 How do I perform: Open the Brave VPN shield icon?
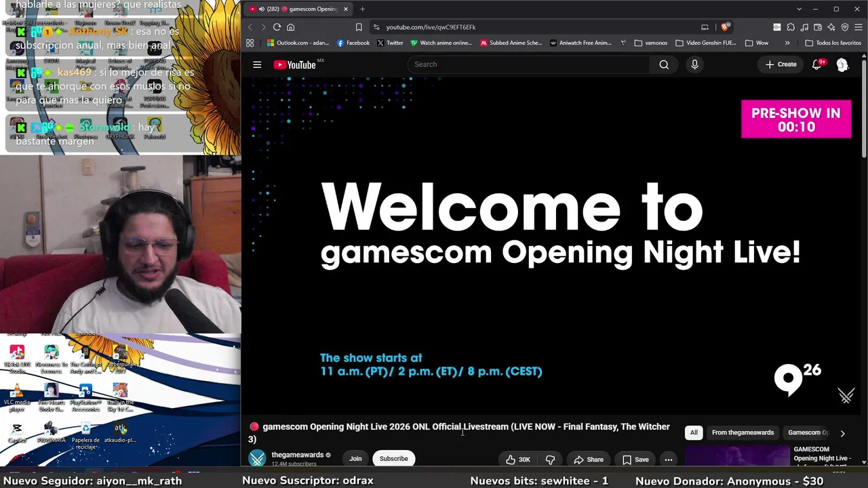[x=845, y=27]
